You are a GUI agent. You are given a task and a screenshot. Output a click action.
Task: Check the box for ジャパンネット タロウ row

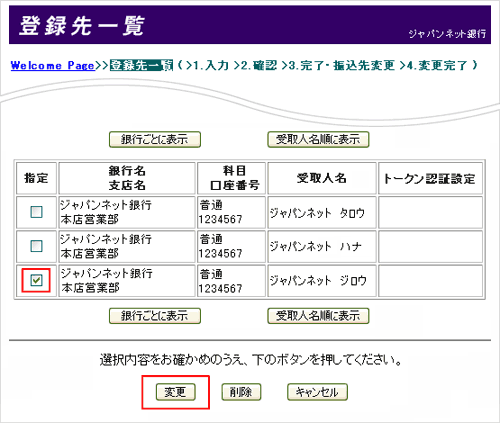pos(36,212)
